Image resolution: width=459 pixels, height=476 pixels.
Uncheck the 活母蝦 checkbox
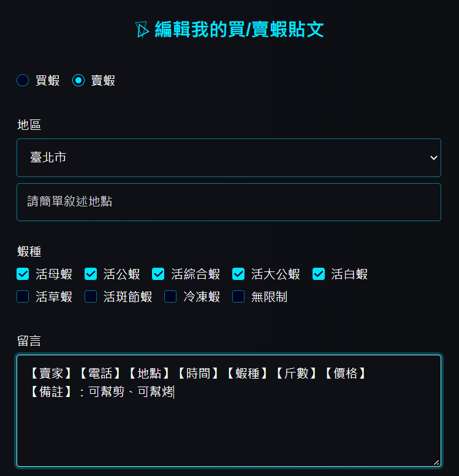point(23,274)
